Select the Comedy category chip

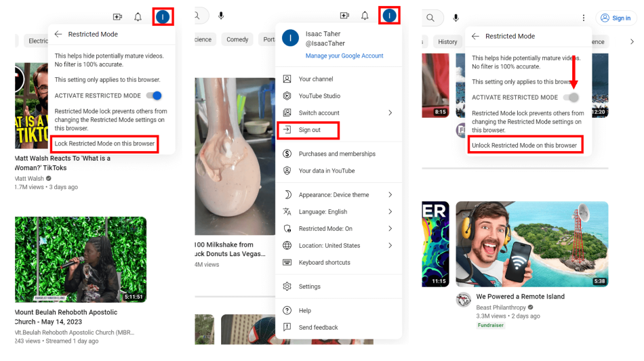tap(237, 39)
